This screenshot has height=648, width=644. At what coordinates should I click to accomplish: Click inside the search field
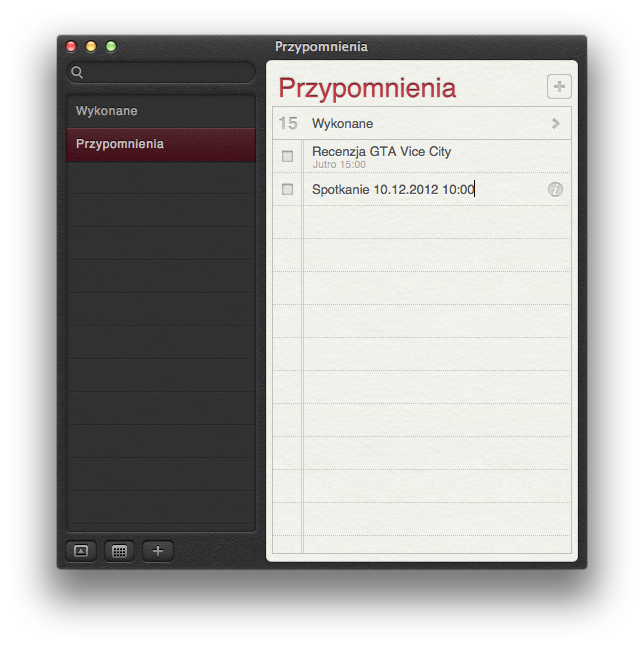pos(165,73)
